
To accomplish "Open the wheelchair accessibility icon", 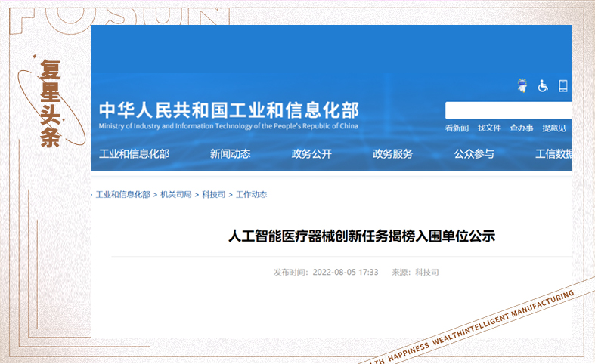I will 543,86.
